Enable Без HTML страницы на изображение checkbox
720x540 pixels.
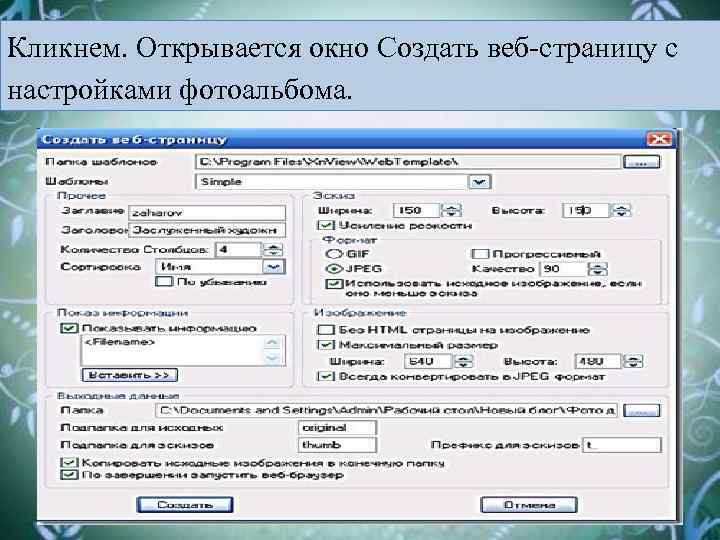(x=326, y=330)
